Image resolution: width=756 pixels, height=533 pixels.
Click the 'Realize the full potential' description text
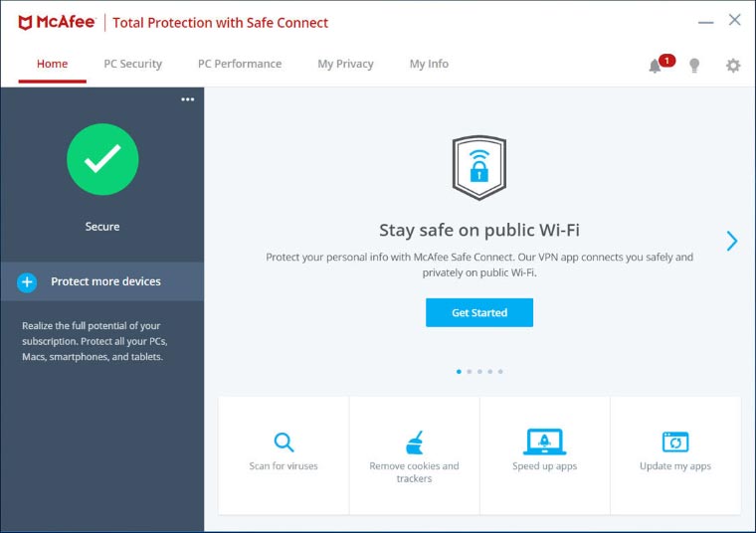click(94, 341)
